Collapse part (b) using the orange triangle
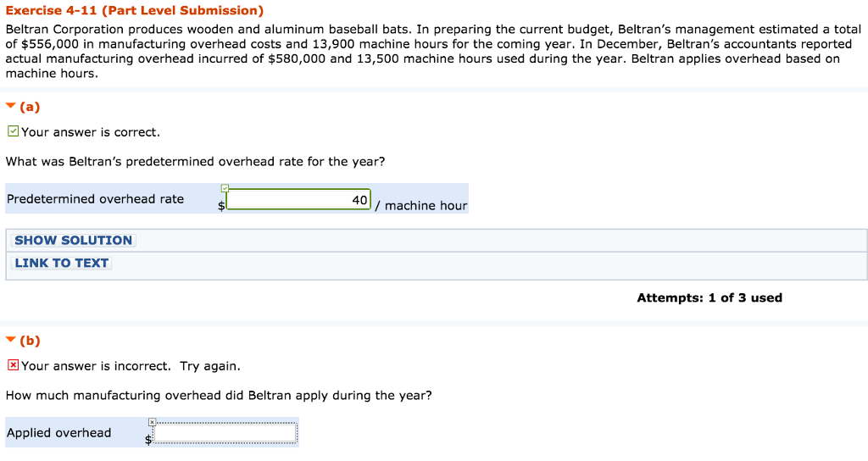 pos(10,339)
